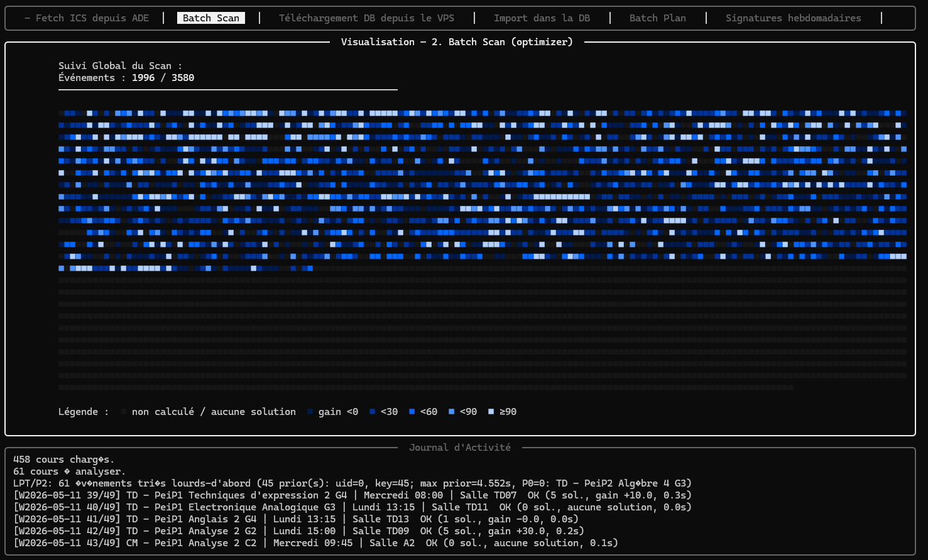This screenshot has width=928, height=560.
Task: Click the '458 cours chargés' log line
Action: (x=64, y=460)
